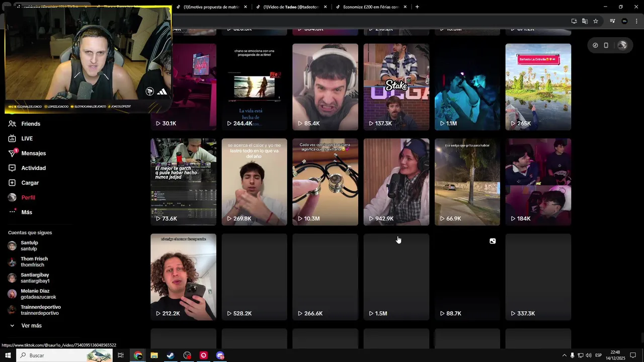Open Windows notification center
Viewport: 644px width, 362px height.
pyautogui.click(x=633, y=355)
